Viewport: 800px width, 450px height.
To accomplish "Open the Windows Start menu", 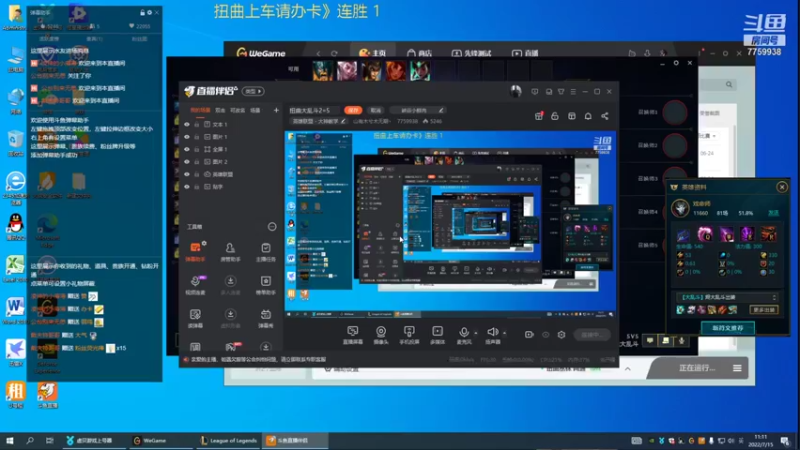I will 10,440.
